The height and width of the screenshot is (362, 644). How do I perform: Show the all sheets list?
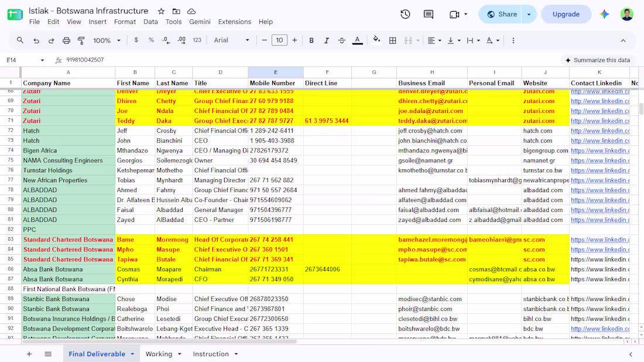coord(48,354)
